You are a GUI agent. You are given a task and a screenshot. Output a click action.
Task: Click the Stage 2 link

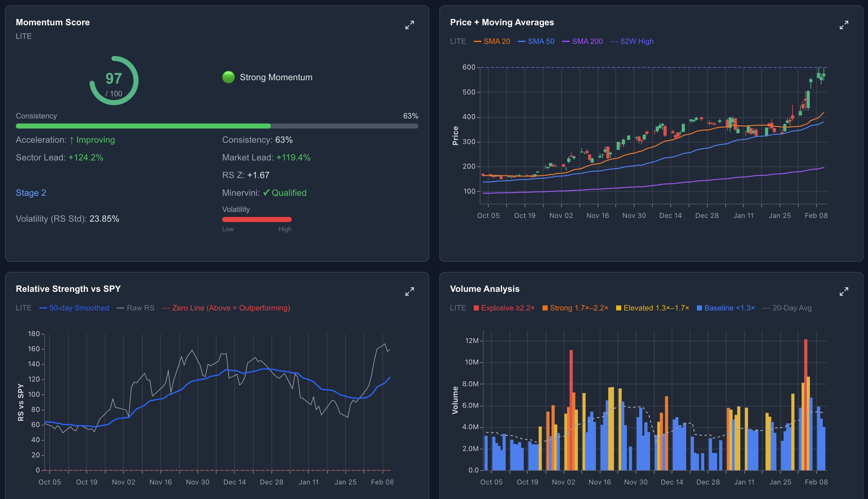(31, 193)
